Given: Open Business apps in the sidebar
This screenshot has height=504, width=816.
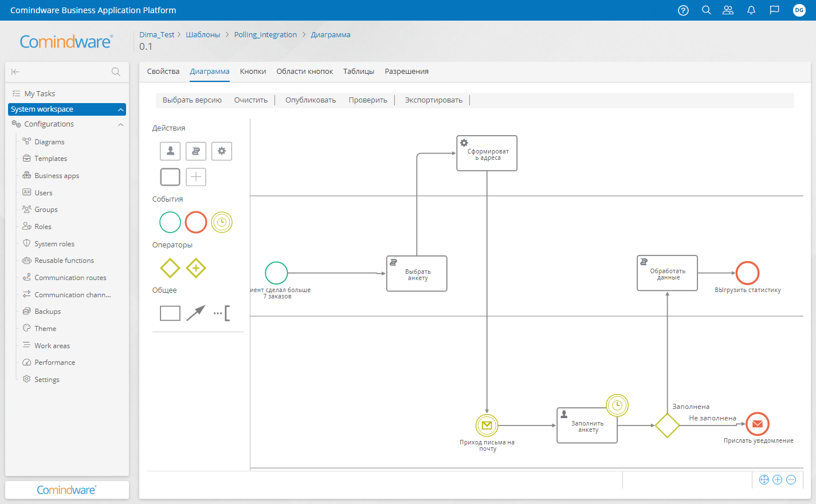Looking at the screenshot, I should (57, 176).
